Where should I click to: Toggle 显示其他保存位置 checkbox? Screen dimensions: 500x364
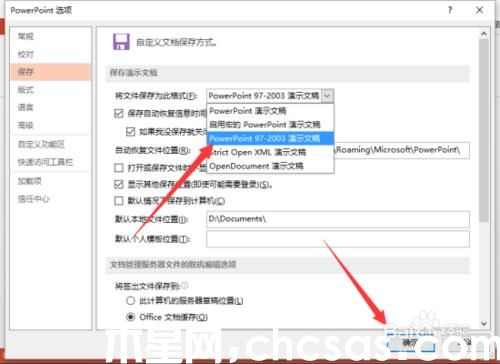[x=119, y=184]
